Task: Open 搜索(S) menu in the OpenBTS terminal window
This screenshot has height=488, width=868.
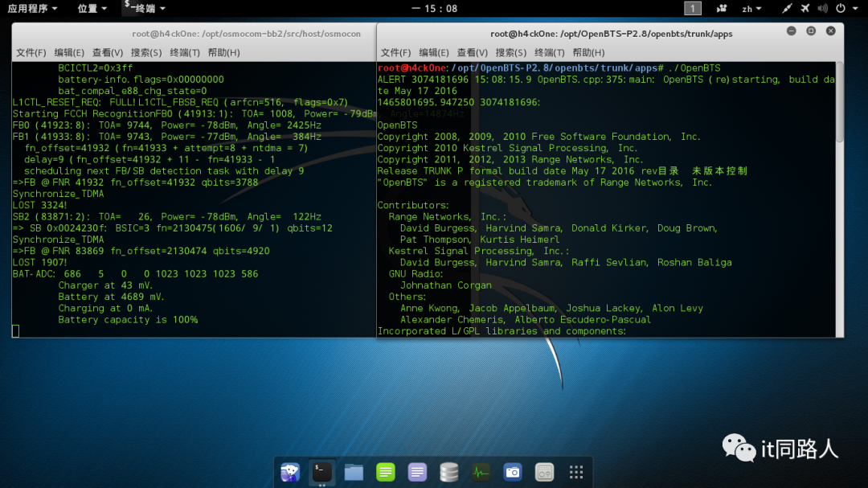Action: 511,52
